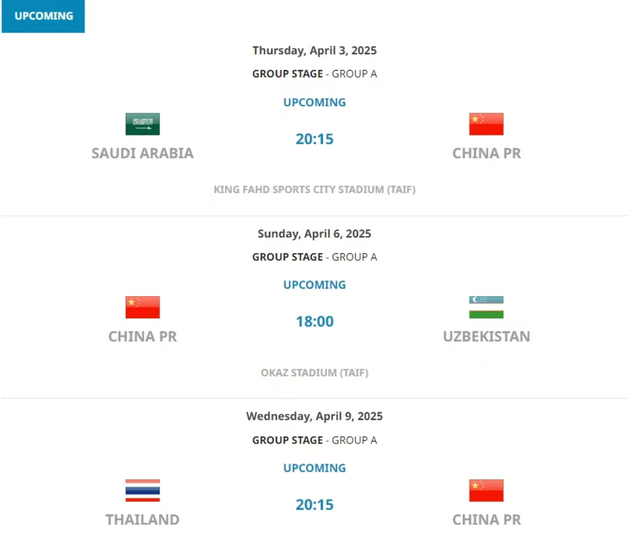
Task: Click the 20:15 time on April 3
Action: [314, 139]
